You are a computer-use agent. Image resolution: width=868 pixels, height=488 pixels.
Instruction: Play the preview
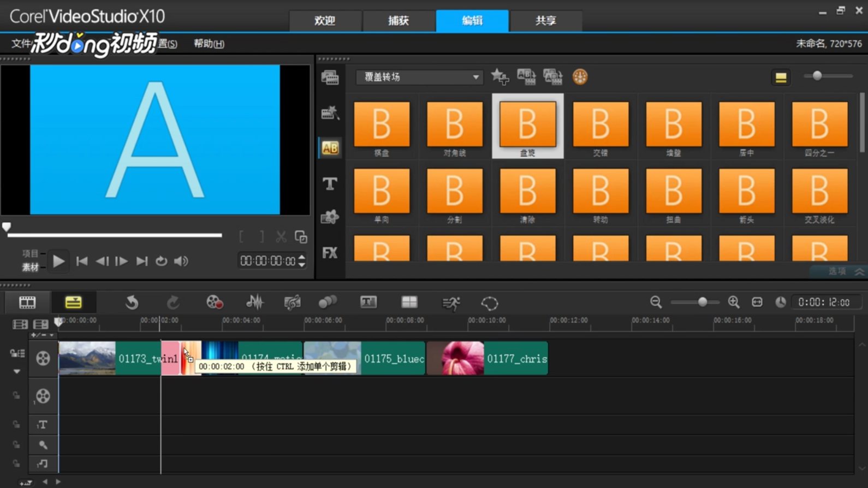point(58,261)
